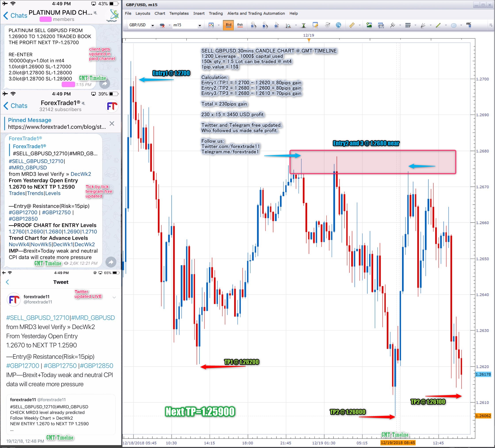The image size is (495, 448).
Task: Expand the Fibonacci tool dropdown arrow
Action: click(415, 25)
